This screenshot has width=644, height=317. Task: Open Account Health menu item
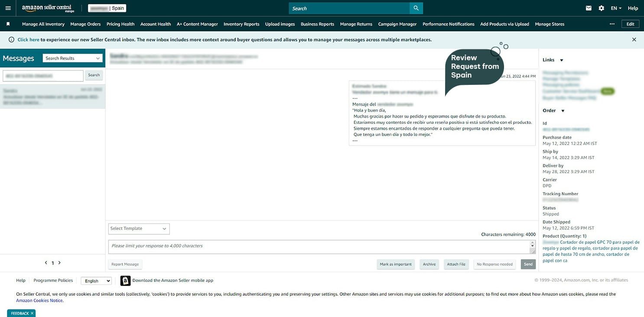coord(156,24)
